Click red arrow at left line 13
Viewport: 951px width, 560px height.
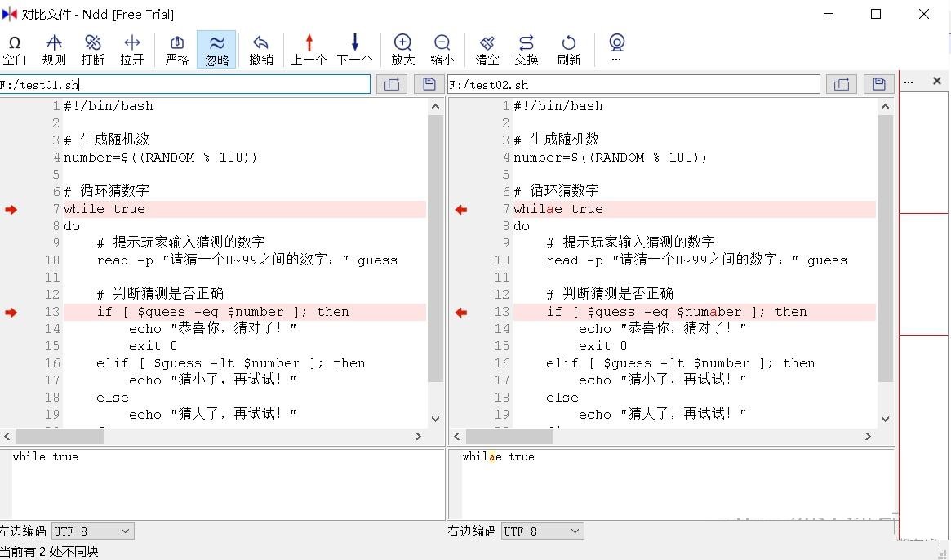[11, 313]
